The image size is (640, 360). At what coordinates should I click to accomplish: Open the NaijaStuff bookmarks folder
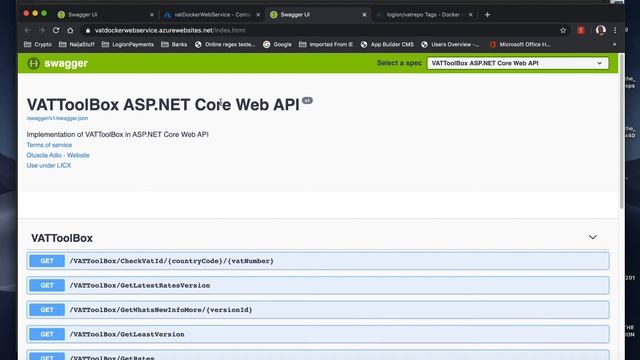(x=77, y=44)
